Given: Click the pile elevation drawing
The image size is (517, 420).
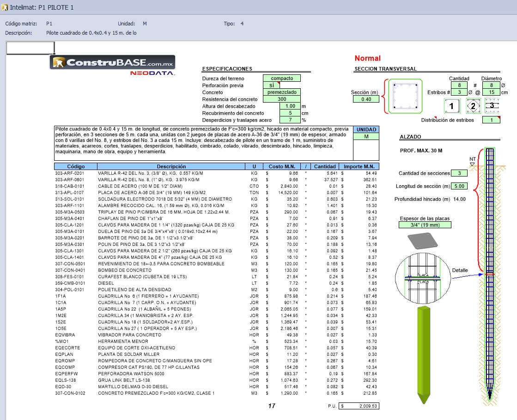Looking at the screenshot, I should 490,274.
